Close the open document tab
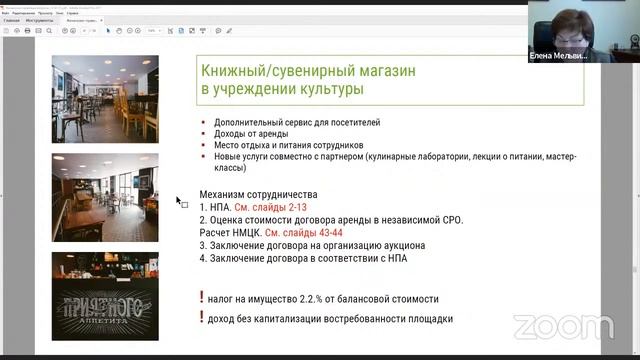This screenshot has height=360, width=640. coord(101,20)
